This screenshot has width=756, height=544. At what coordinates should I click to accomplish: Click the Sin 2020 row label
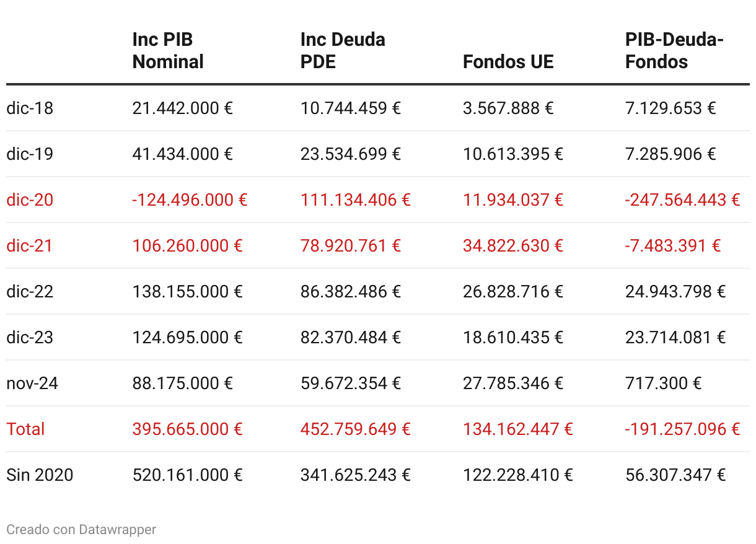click(x=40, y=475)
